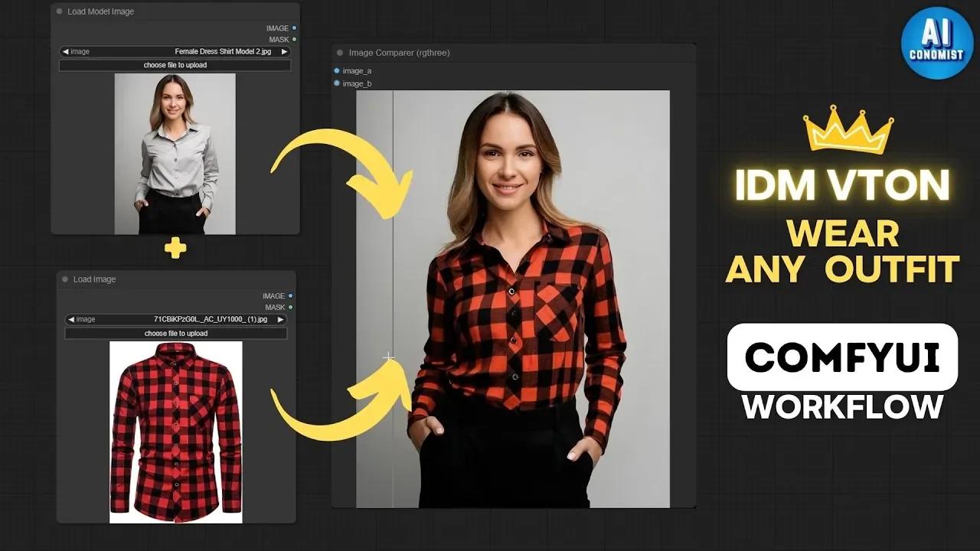Click the red plaid shirt preview thumbnail
The height and width of the screenshot is (551, 980).
click(176, 432)
